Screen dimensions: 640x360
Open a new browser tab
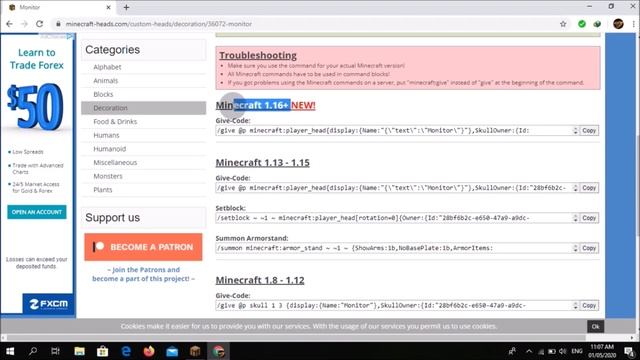(126, 7)
